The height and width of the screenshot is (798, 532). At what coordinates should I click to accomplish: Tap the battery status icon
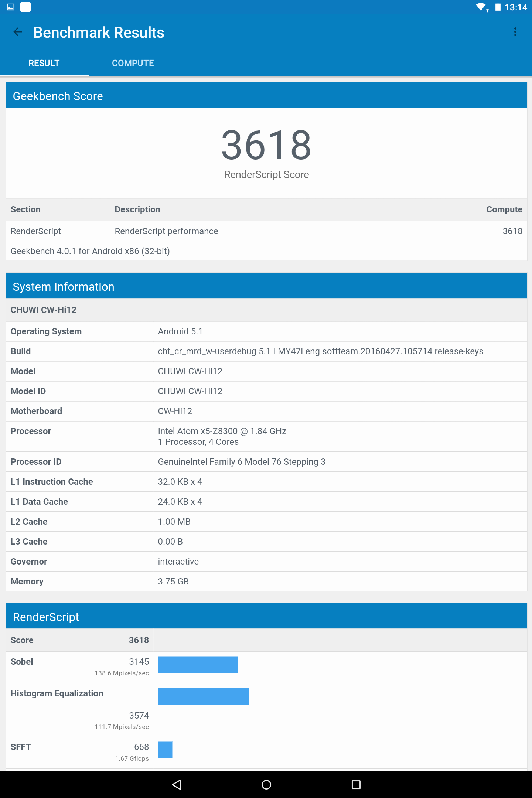tap(498, 7)
